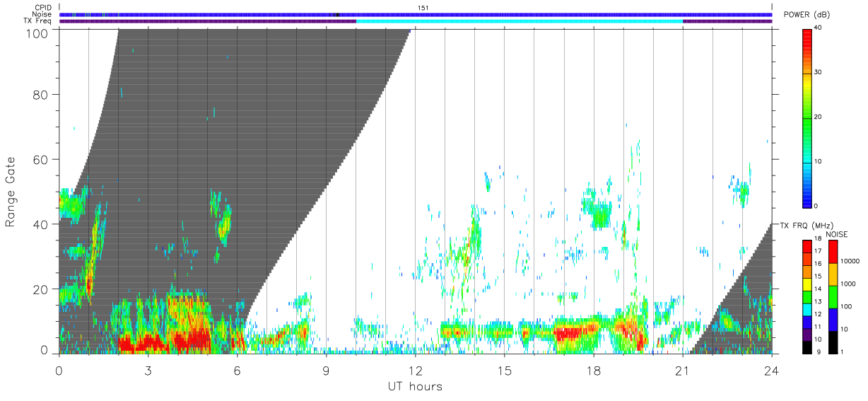Click the '1000' label on NOISE scale

(x=847, y=284)
